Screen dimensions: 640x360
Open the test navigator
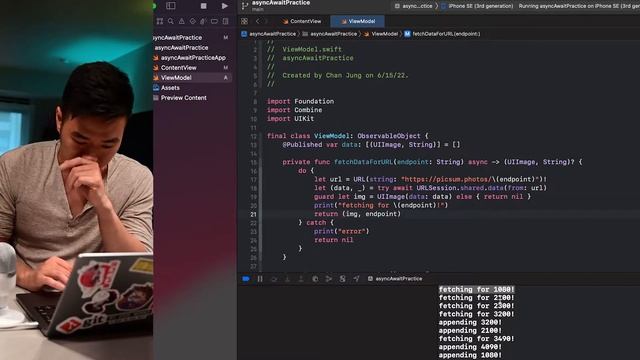193,21
